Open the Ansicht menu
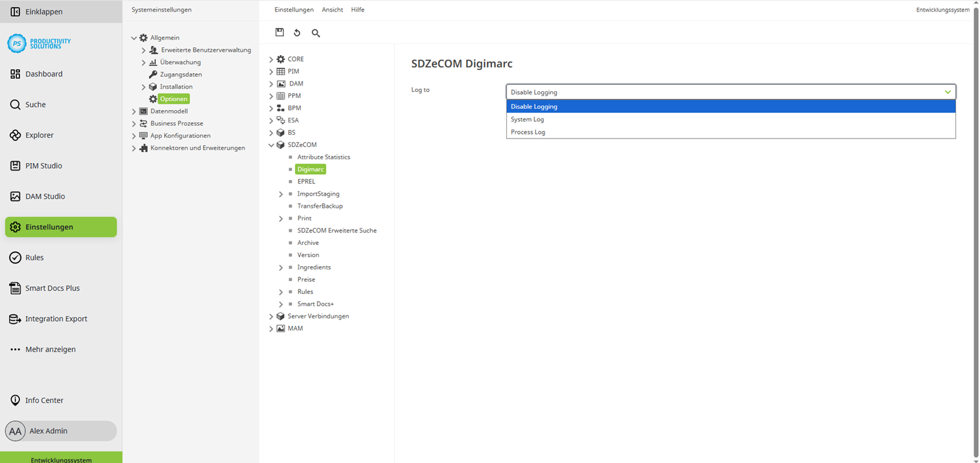The image size is (980, 463). coord(332,9)
